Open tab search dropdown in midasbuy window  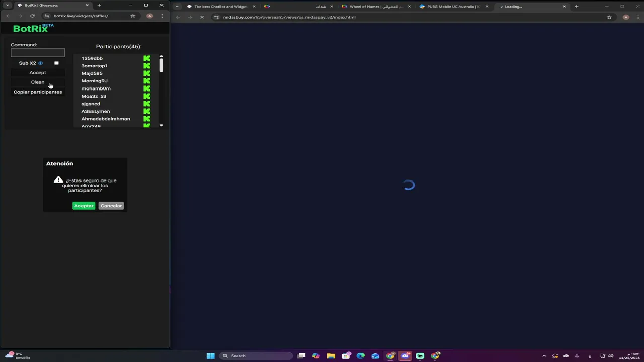coord(177,7)
